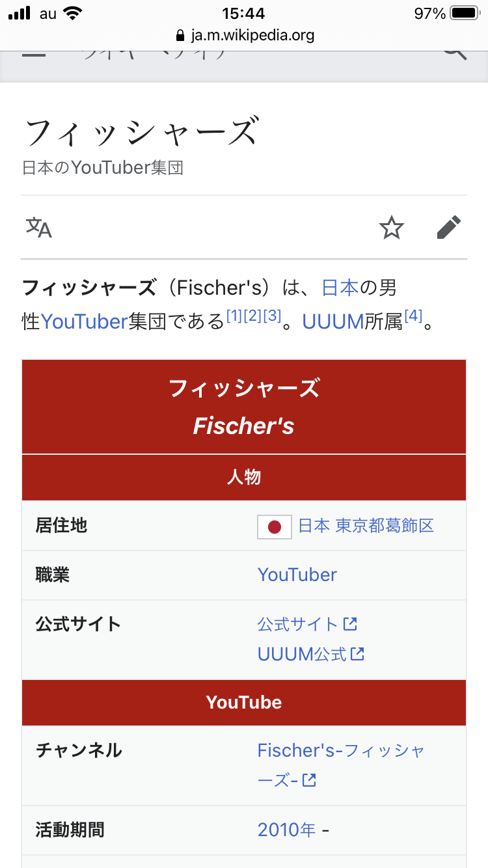Viewport: 488px width, 868px height.
Task: Tap the search magnifier icon
Action: click(455, 53)
